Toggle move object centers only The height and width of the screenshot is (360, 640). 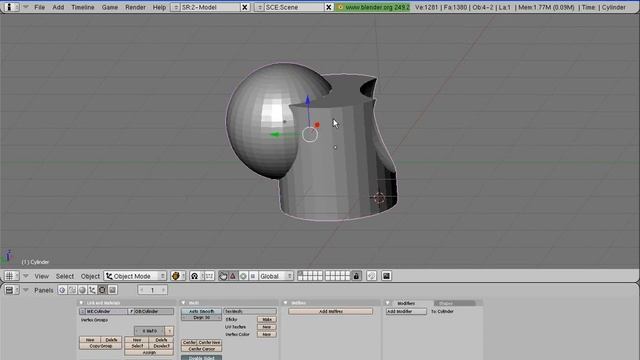coord(209,276)
